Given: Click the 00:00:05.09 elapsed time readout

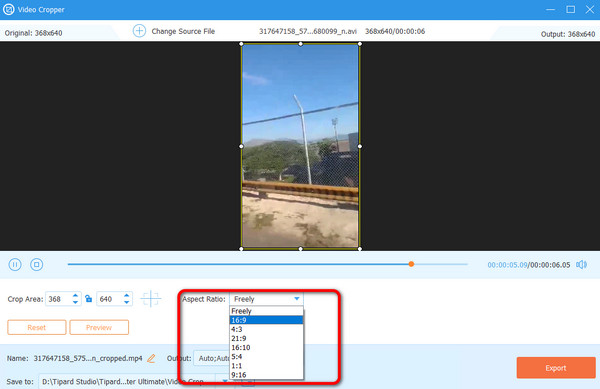Looking at the screenshot, I should tap(507, 265).
